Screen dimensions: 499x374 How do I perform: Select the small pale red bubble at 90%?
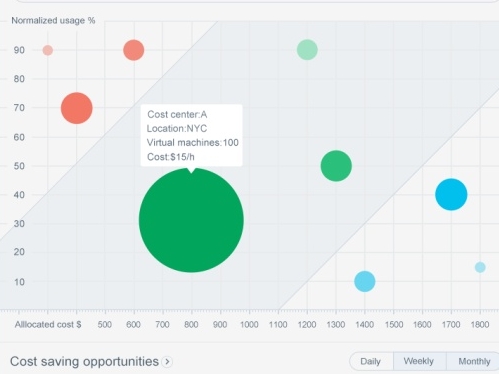[x=48, y=50]
